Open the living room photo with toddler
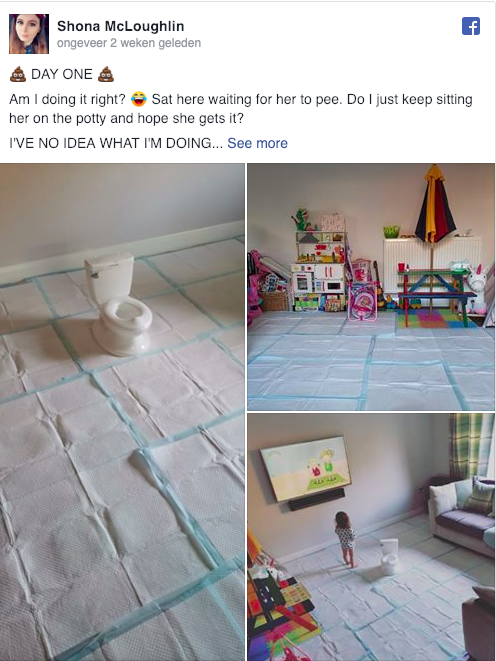 click(x=371, y=537)
